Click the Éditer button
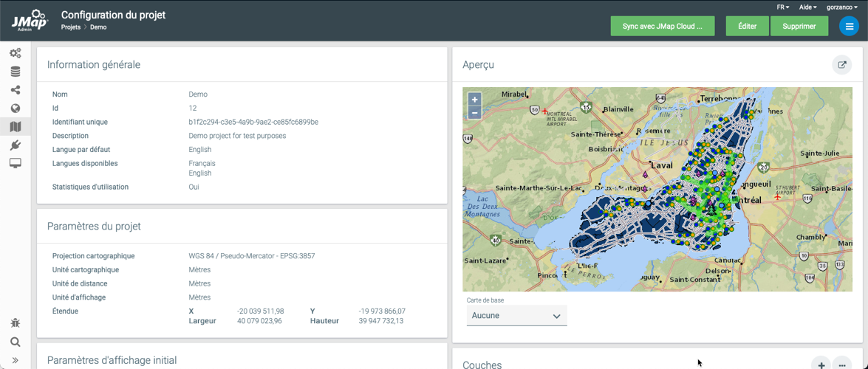This screenshot has width=868, height=369. [747, 27]
